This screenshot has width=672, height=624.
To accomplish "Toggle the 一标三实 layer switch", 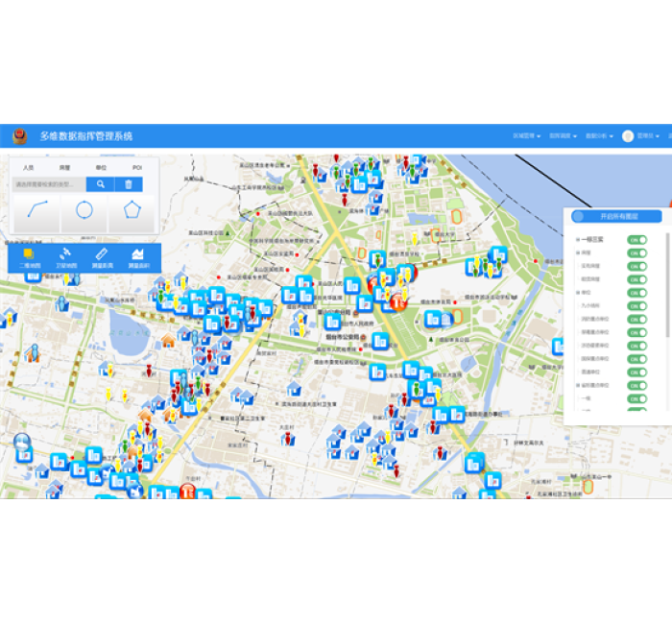I will pyautogui.click(x=636, y=240).
